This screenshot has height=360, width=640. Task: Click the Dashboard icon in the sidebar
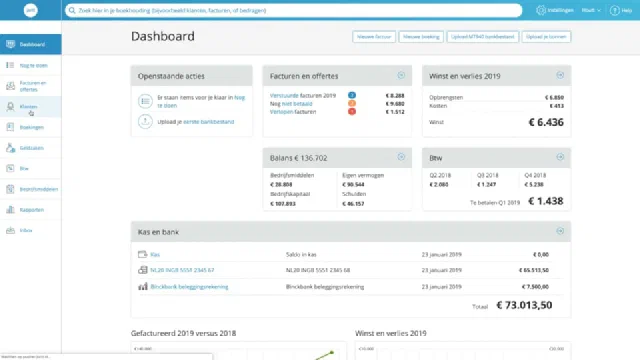11,44
